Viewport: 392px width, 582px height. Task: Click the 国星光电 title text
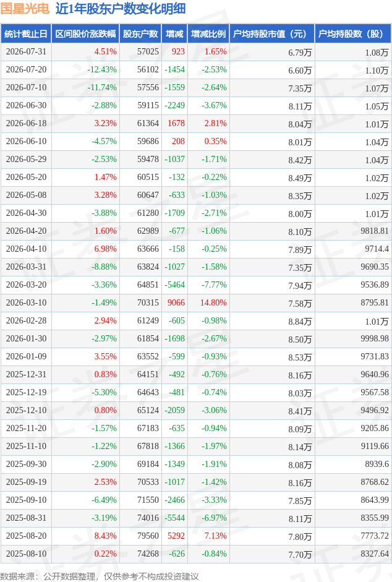pos(25,9)
